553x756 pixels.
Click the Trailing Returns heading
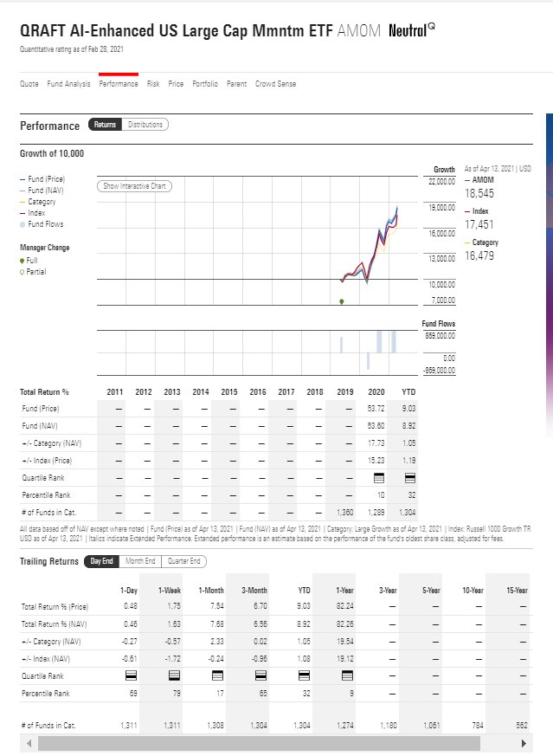click(49, 561)
